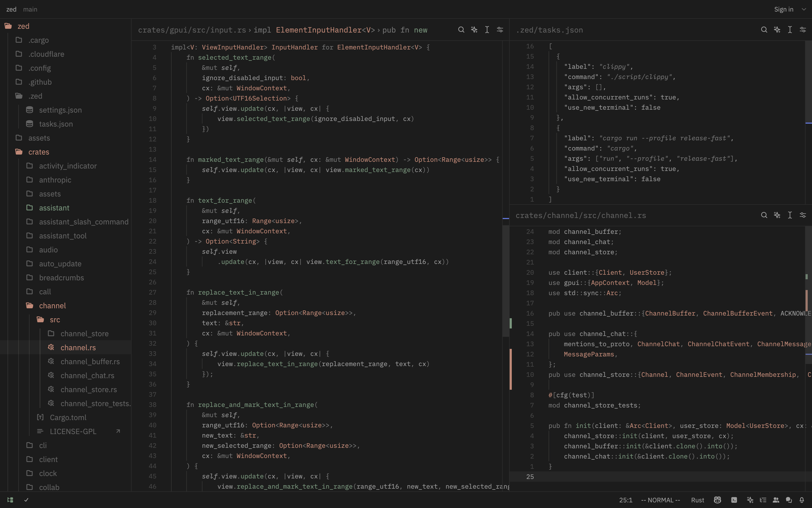
Task: Collapse the .zed folder
Action: (x=66, y=96)
